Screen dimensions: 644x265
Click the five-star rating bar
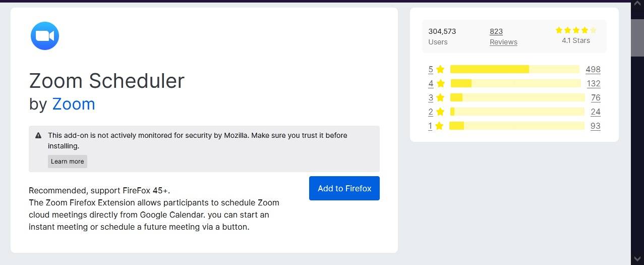[x=514, y=69]
